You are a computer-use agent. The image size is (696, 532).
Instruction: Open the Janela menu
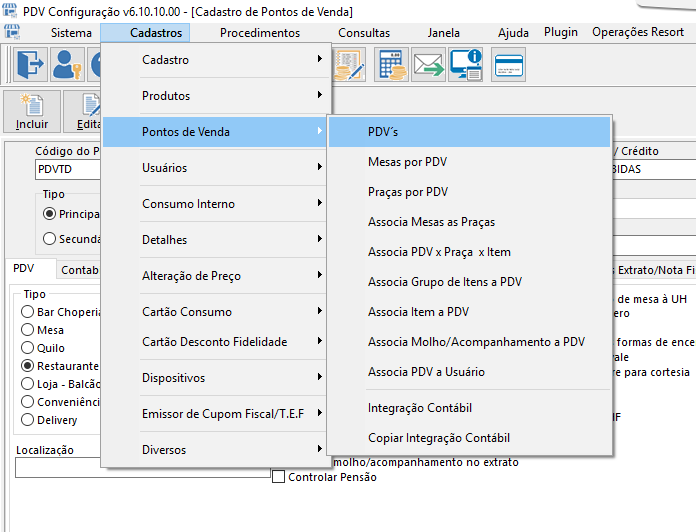(443, 33)
